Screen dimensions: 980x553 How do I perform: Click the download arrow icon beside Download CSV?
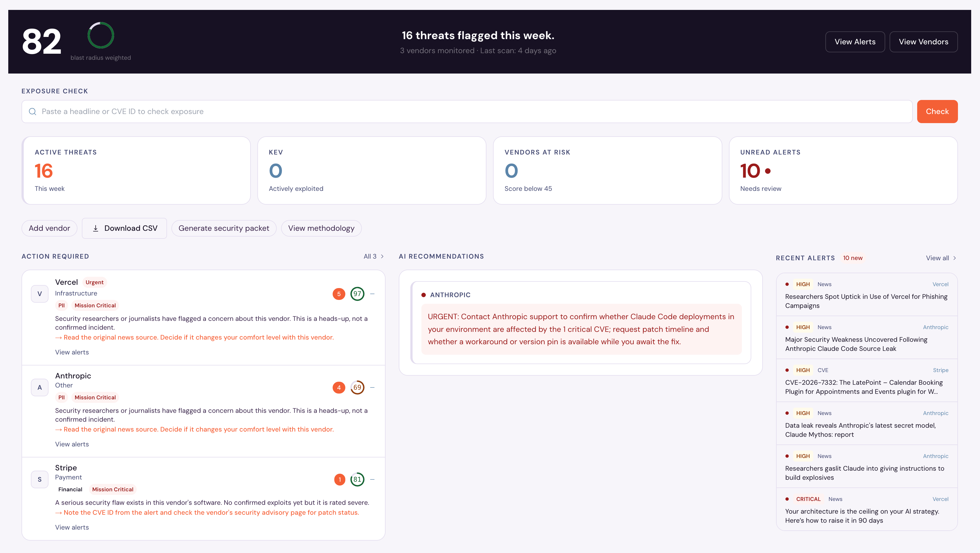pos(95,228)
